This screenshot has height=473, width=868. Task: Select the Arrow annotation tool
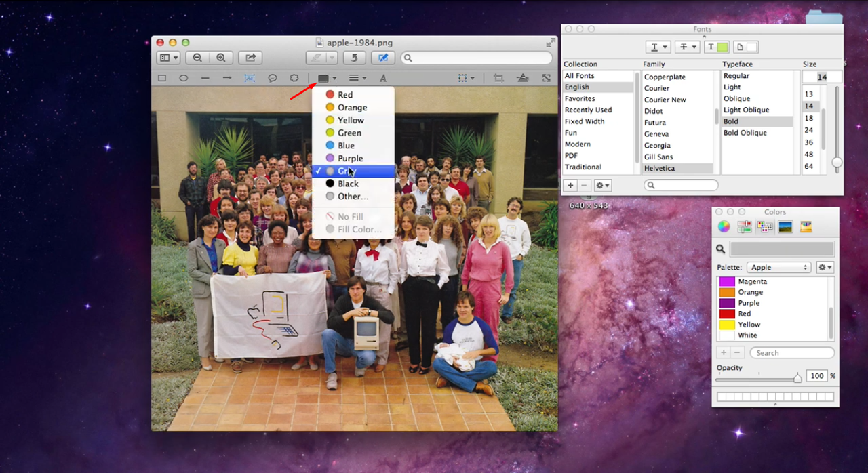[227, 78]
